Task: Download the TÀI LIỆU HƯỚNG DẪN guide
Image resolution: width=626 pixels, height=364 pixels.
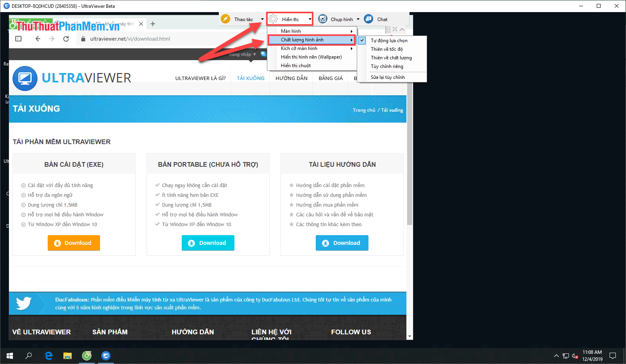Action: click(x=342, y=243)
